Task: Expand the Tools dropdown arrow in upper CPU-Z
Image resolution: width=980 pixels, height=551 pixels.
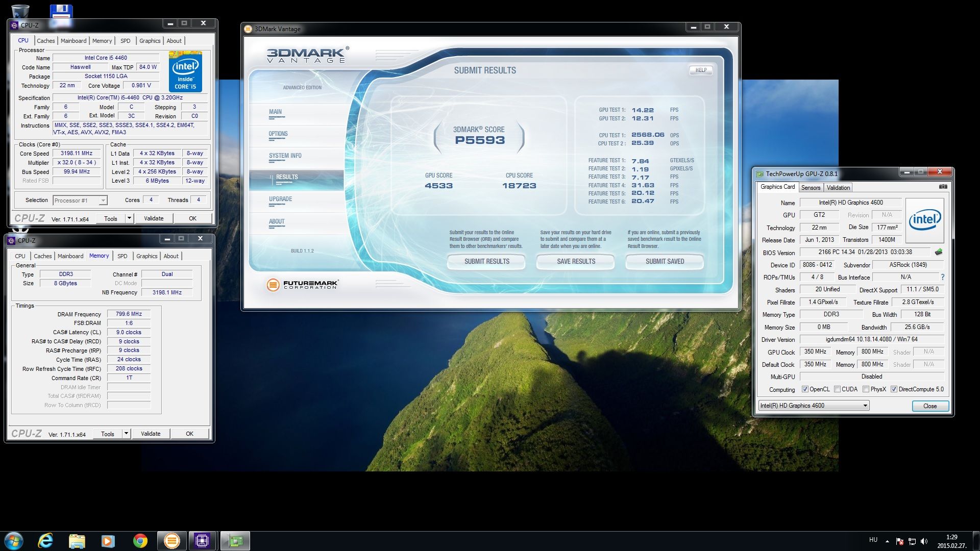Action: click(129, 218)
